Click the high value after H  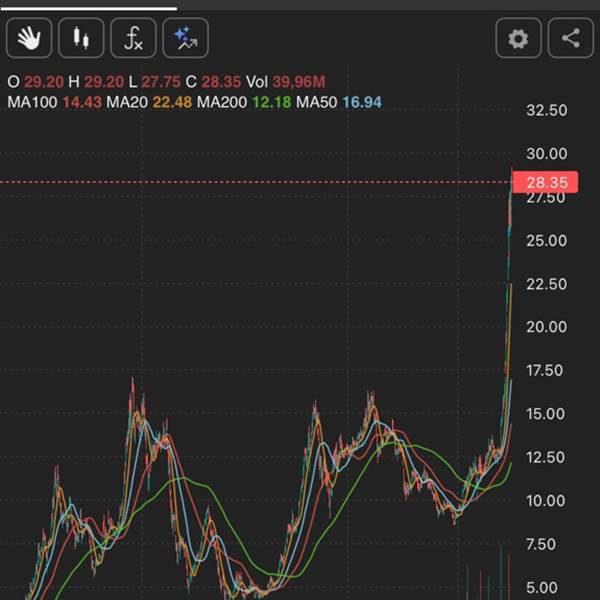click(x=104, y=82)
